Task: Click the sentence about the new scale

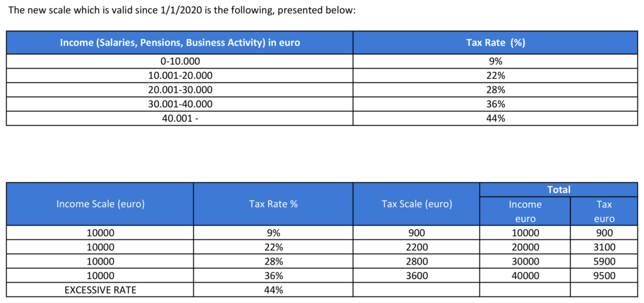Action: tap(181, 11)
